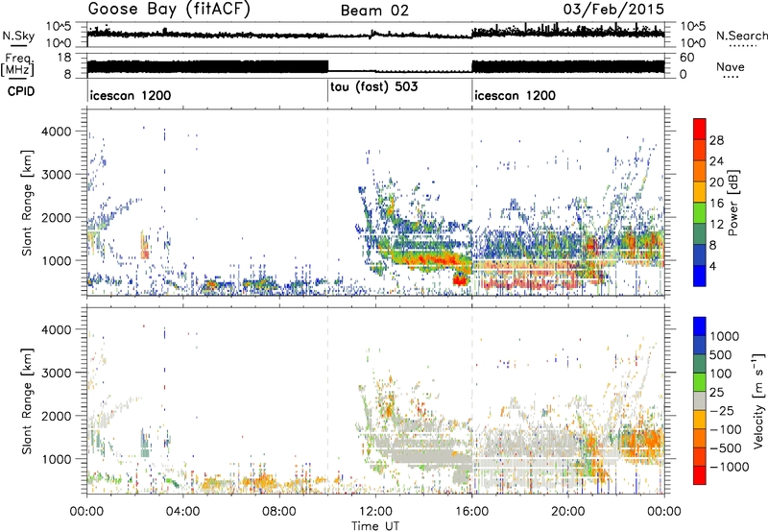Click the '60' tick on the Nave axis
Image resolution: width=768 pixels, height=532 pixels.
[x=686, y=58]
